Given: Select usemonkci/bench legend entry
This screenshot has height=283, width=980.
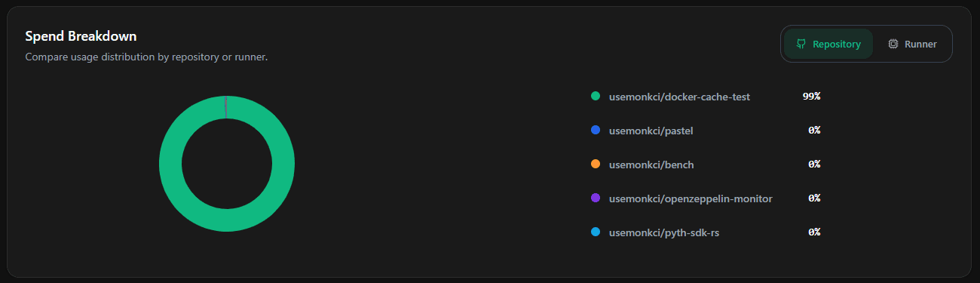Looking at the screenshot, I should [x=651, y=165].
